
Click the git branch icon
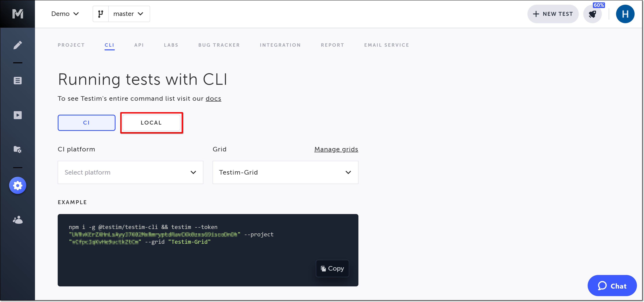101,14
